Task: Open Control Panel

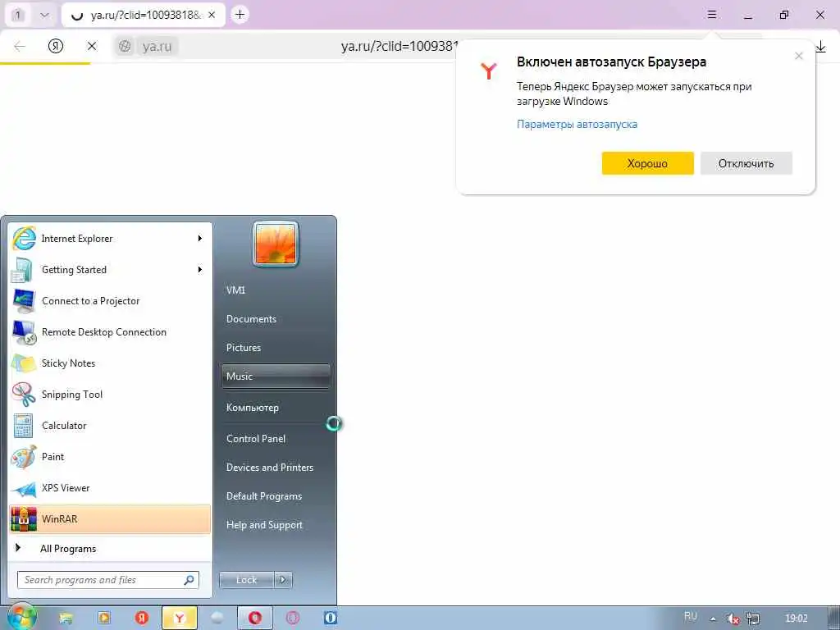Action: pyautogui.click(x=276, y=438)
